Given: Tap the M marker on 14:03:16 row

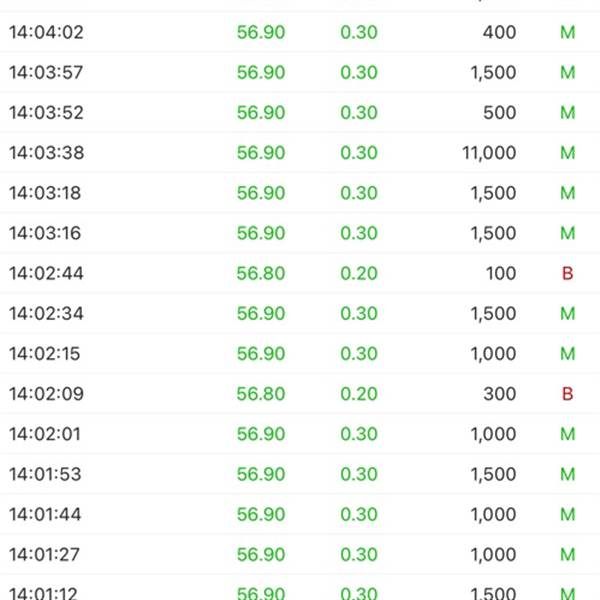Looking at the screenshot, I should coord(567,233).
